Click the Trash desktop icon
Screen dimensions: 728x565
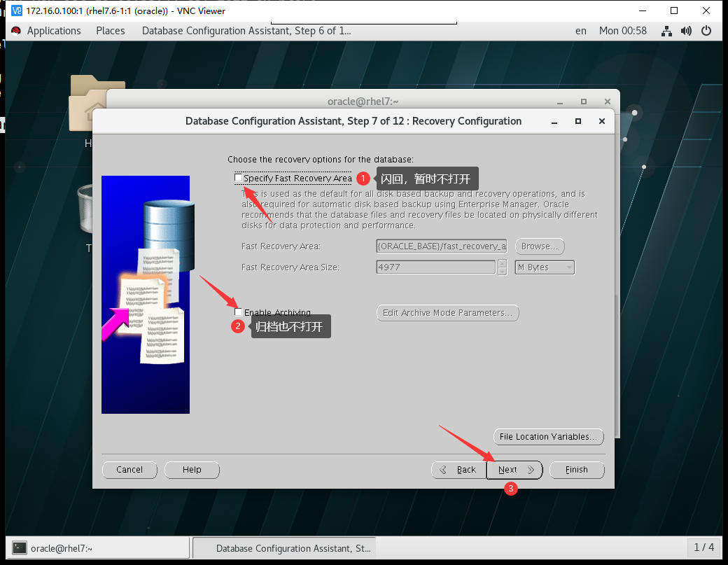(x=85, y=208)
